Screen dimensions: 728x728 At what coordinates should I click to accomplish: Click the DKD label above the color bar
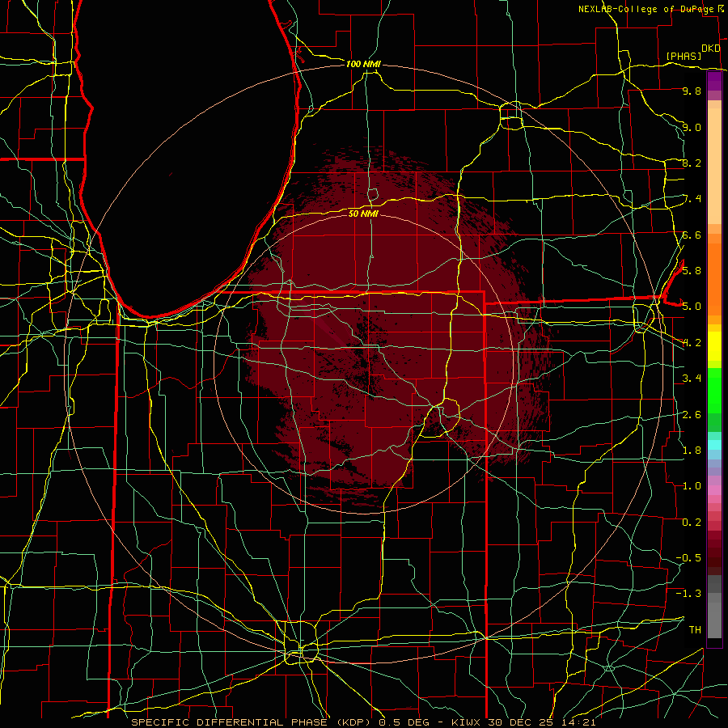click(711, 49)
